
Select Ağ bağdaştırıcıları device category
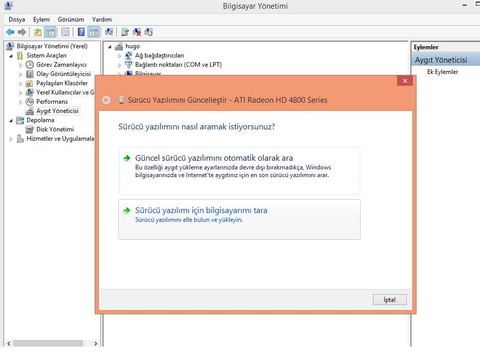[x=159, y=55]
